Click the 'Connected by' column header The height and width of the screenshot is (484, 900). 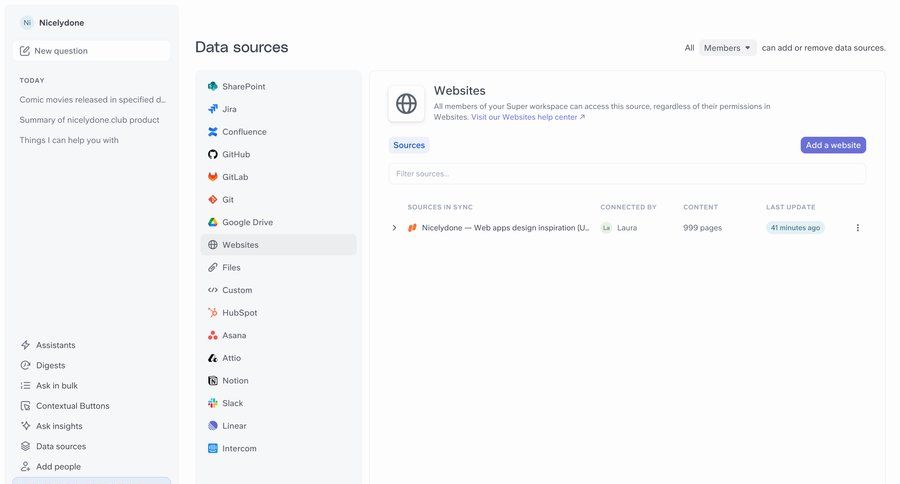pyautogui.click(x=628, y=207)
